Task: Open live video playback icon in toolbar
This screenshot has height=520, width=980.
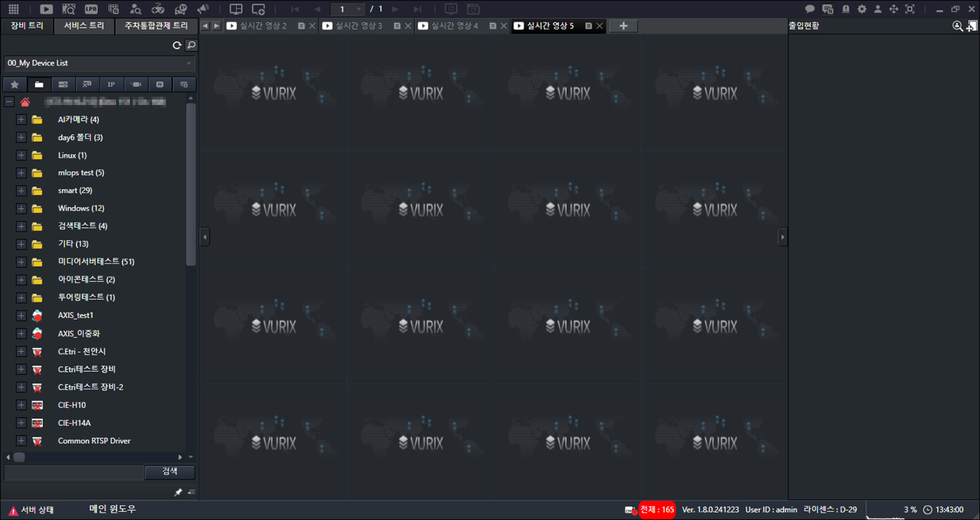Action: coord(46,9)
